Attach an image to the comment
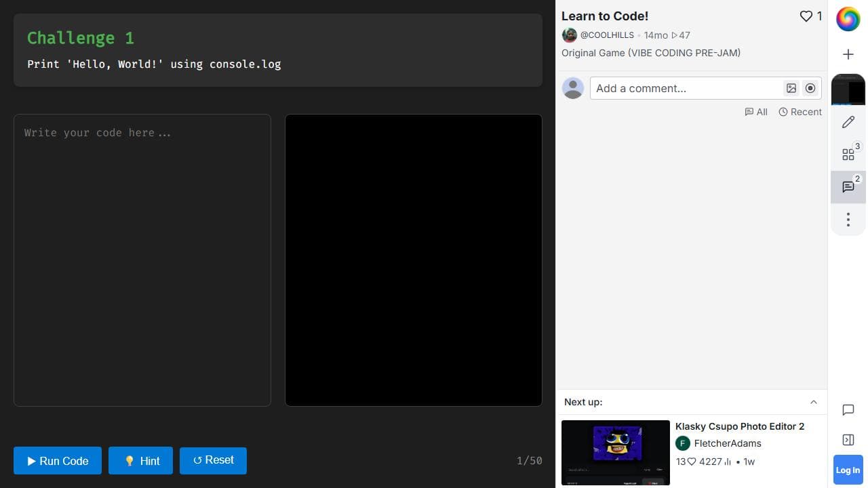868x488 pixels. [x=791, y=88]
